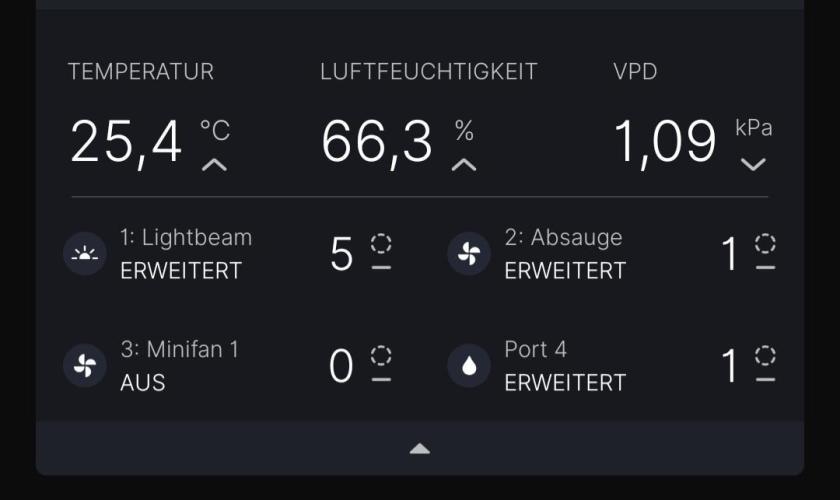The height and width of the screenshot is (500, 840).
Task: Click the dashed circle indicator beside Minifan 1
Action: [381, 355]
